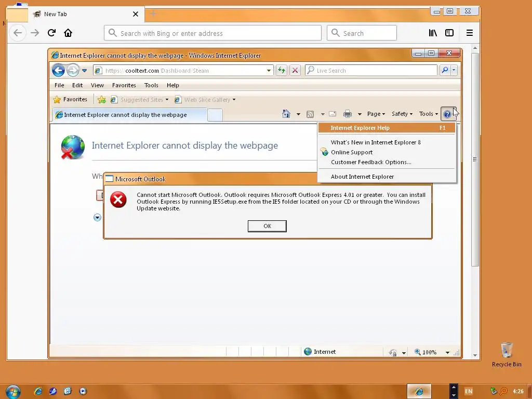Open the zoom level dropdown arrow
The width and height of the screenshot is (532, 399).
tap(447, 353)
